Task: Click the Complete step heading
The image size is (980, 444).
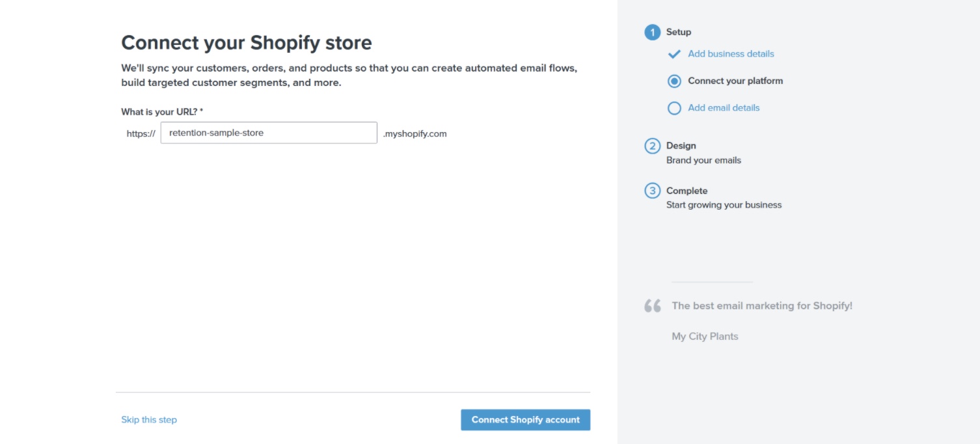Action: tap(687, 191)
